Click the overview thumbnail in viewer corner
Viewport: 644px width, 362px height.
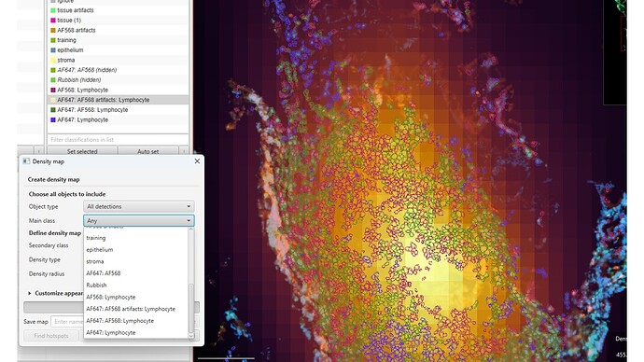[615, 52]
